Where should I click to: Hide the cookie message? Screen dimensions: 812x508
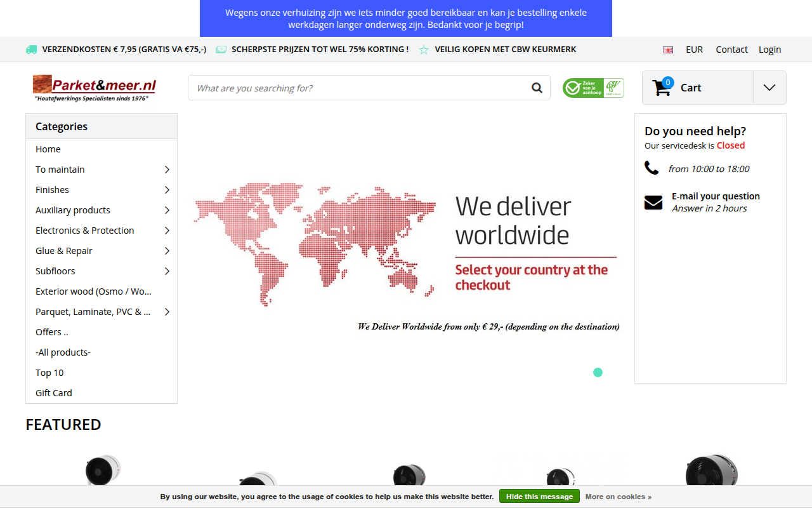(539, 497)
